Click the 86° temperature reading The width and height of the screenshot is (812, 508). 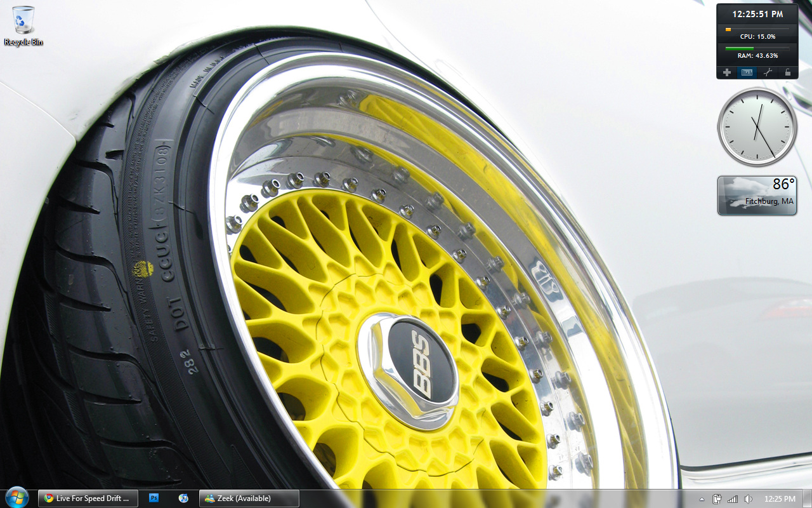(783, 184)
